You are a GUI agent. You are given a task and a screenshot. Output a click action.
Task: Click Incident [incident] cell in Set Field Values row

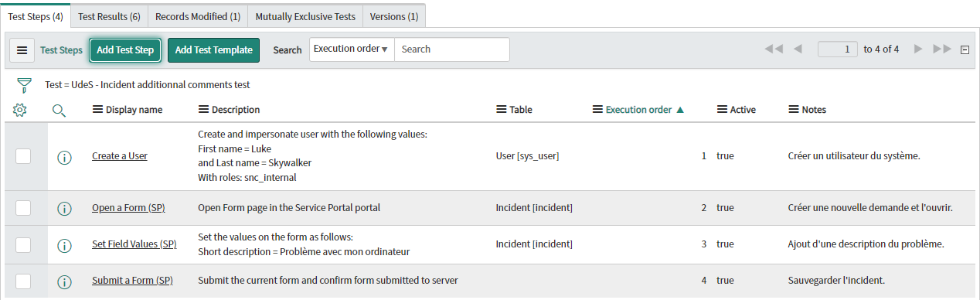click(x=534, y=244)
